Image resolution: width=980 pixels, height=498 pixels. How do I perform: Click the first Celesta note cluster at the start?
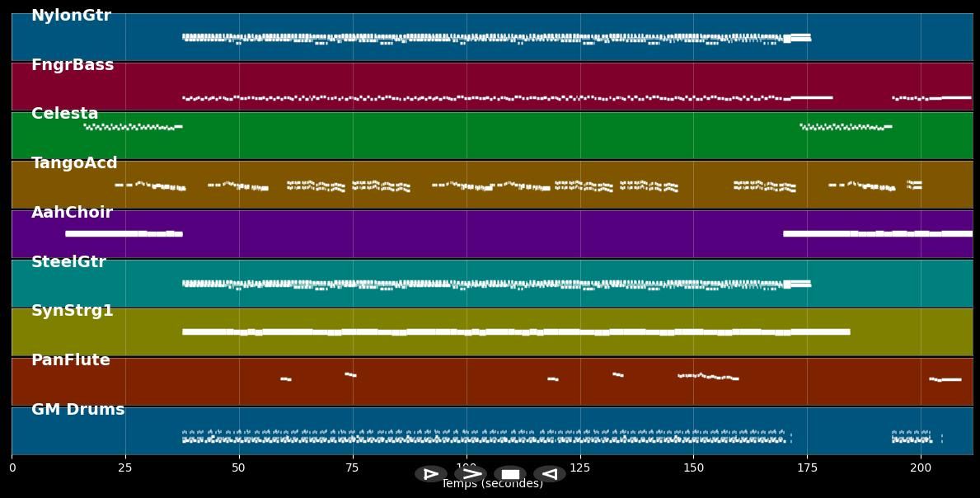pyautogui.click(x=132, y=127)
